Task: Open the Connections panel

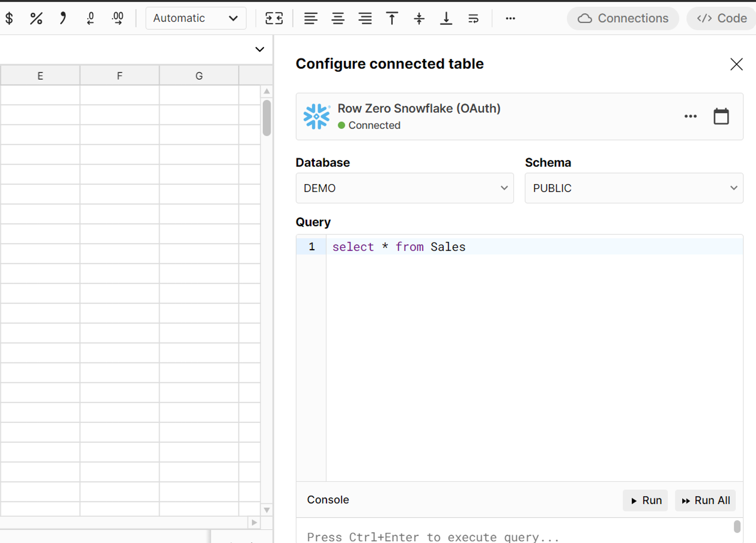Action: pyautogui.click(x=623, y=18)
